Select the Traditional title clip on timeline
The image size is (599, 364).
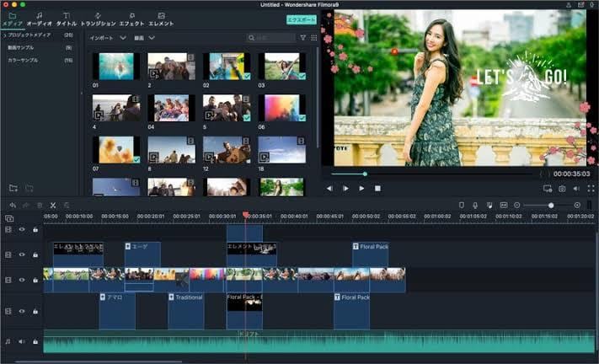point(186,311)
